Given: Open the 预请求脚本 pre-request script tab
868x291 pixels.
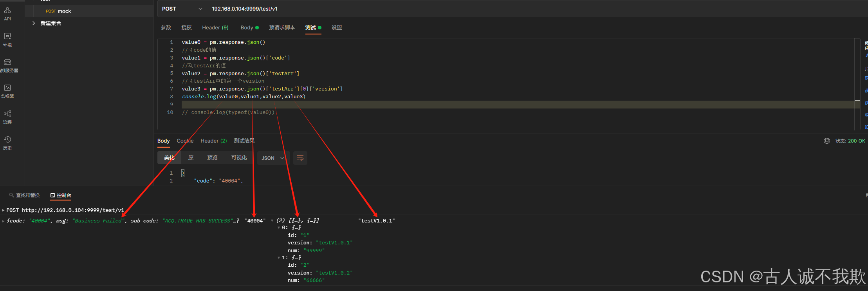Looking at the screenshot, I should [x=282, y=27].
